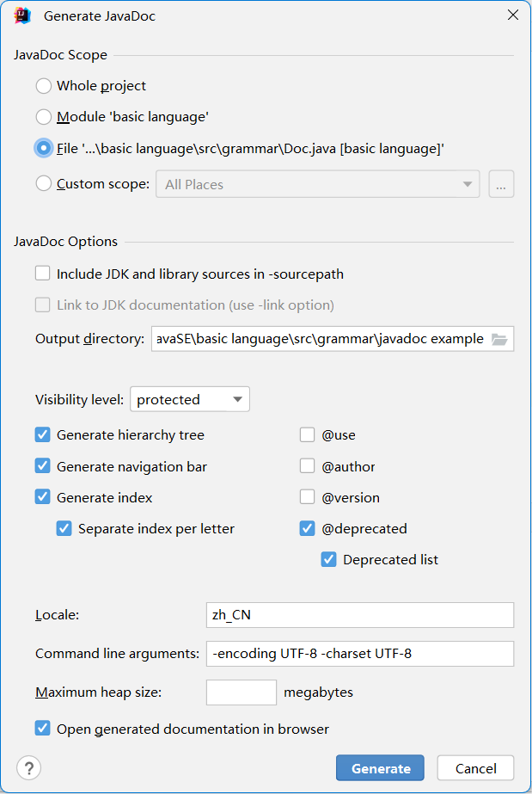Uncheck Generate hierarchy tree
The image size is (532, 794).
(x=42, y=434)
